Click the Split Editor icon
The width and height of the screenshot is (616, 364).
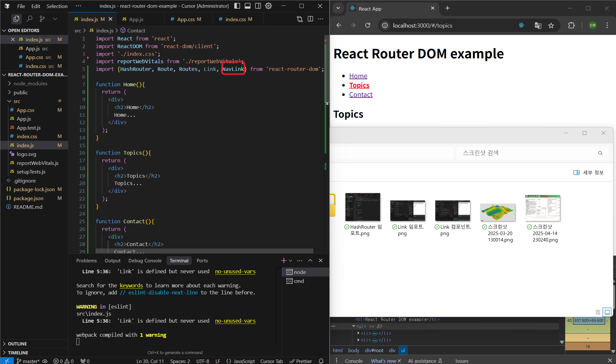pos(310,19)
